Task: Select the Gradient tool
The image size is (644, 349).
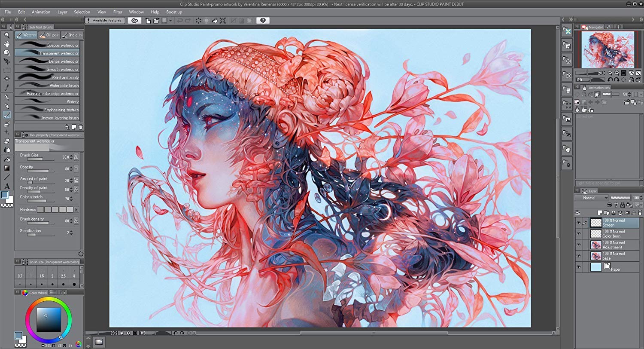Action: tap(6, 168)
